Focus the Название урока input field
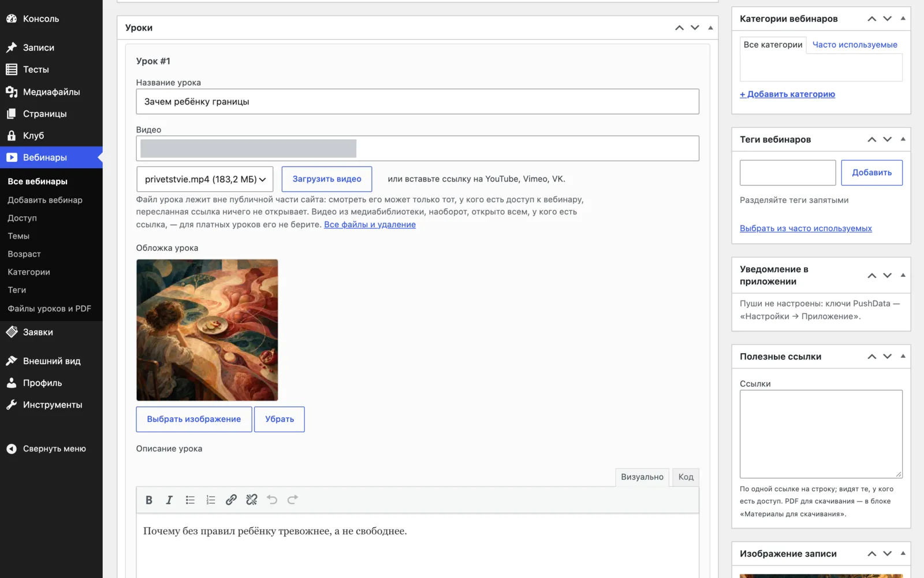Viewport: 924px width, 578px height. point(418,102)
